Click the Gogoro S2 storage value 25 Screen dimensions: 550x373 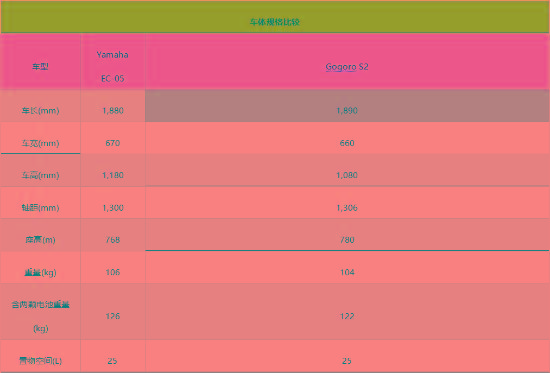[x=347, y=361]
